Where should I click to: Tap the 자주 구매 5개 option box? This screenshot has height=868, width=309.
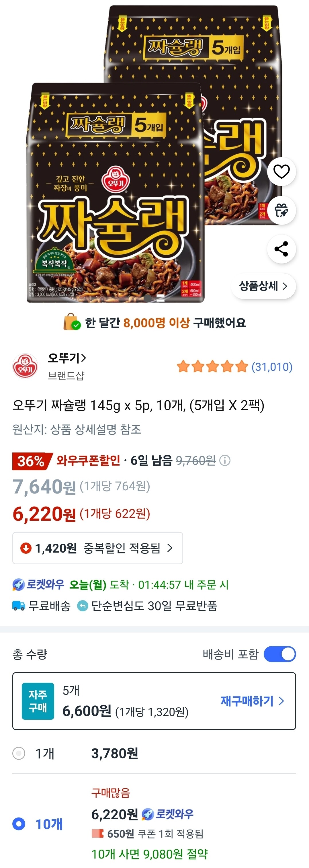[154, 701]
